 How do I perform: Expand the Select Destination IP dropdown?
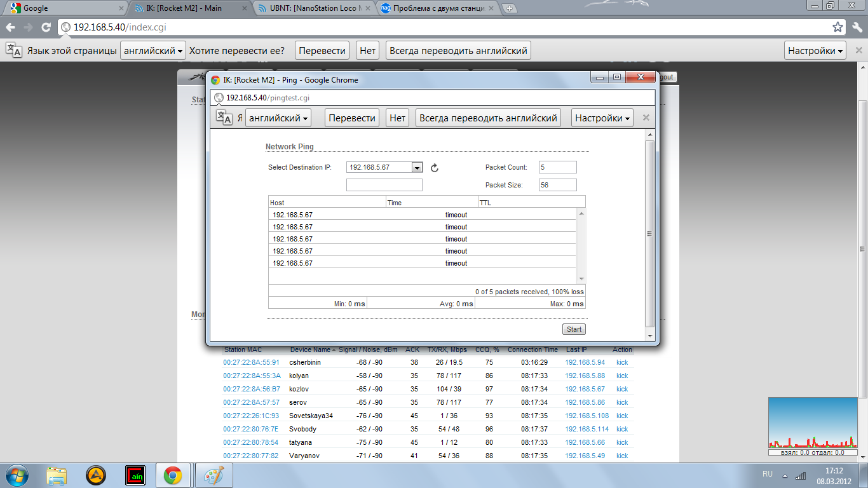pos(417,167)
